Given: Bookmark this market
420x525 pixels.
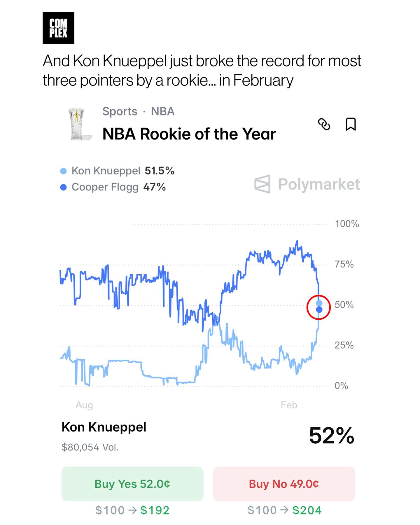Looking at the screenshot, I should [351, 124].
